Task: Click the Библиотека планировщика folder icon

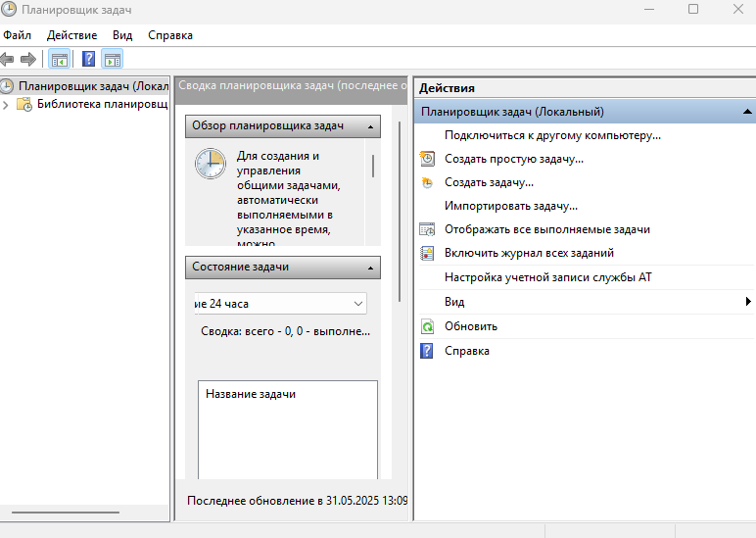Action: (x=24, y=104)
